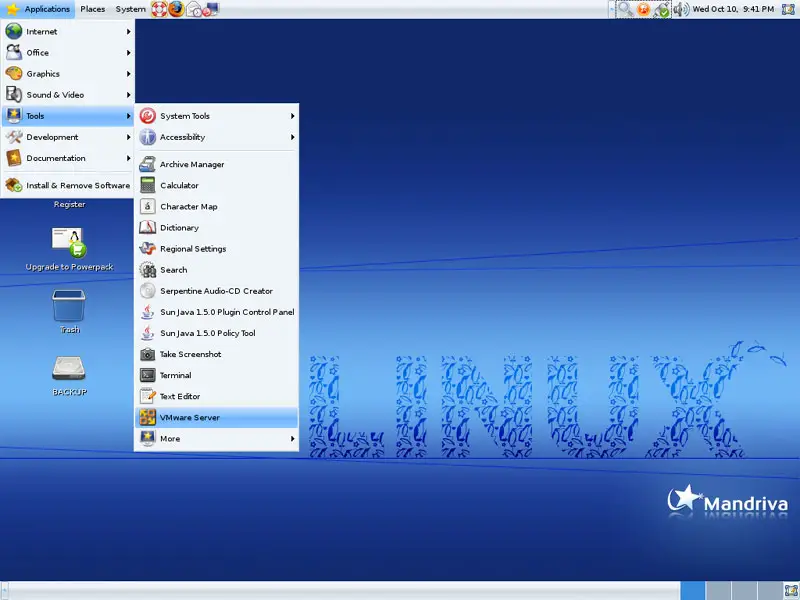Click the far-right icon on the top panel

pyautogui.click(x=789, y=9)
